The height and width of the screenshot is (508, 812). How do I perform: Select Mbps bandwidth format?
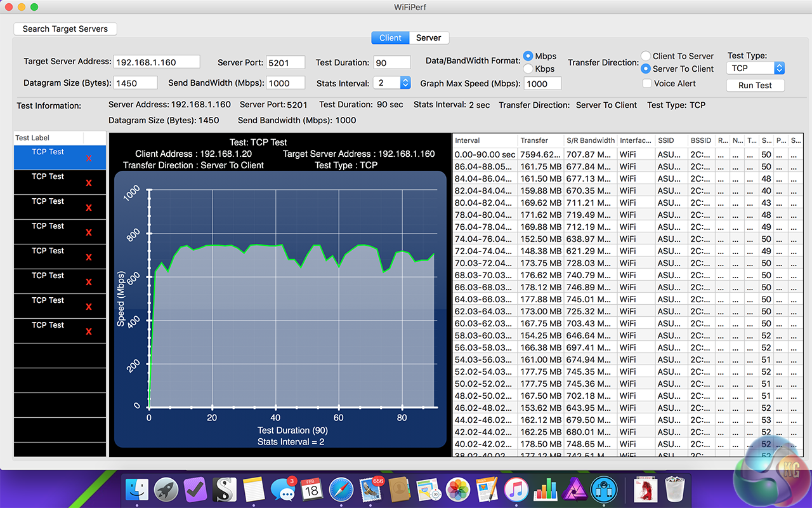(528, 56)
